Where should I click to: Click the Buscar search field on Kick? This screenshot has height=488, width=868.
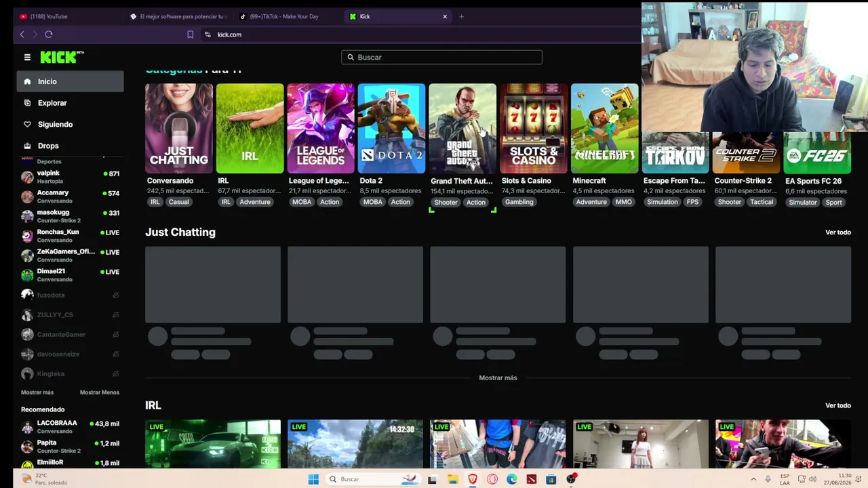coord(441,58)
